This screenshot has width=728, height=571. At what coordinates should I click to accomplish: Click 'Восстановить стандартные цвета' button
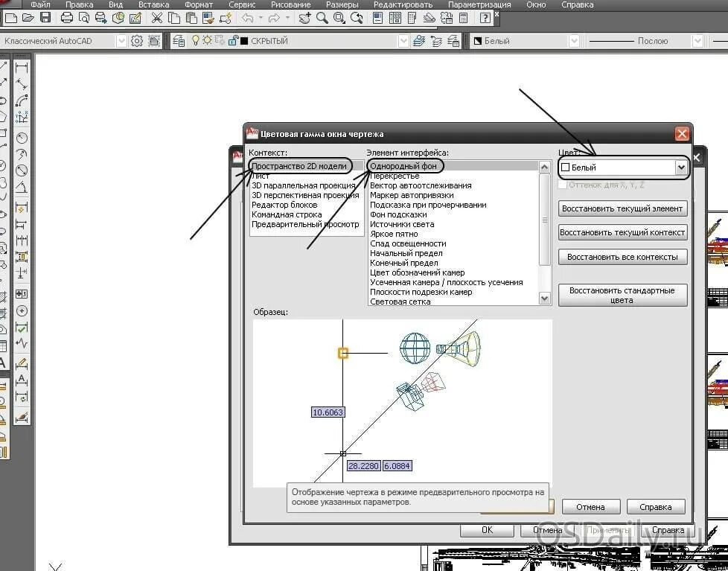click(622, 296)
